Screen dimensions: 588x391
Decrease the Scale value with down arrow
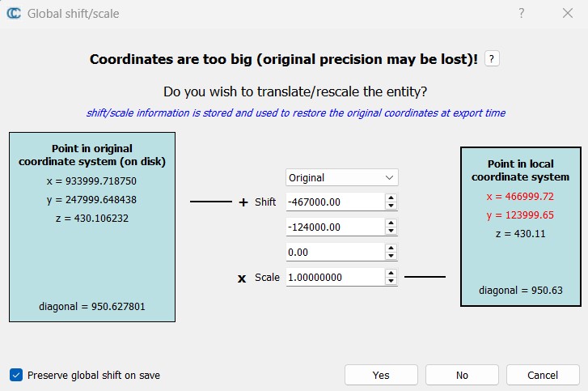[x=391, y=281]
